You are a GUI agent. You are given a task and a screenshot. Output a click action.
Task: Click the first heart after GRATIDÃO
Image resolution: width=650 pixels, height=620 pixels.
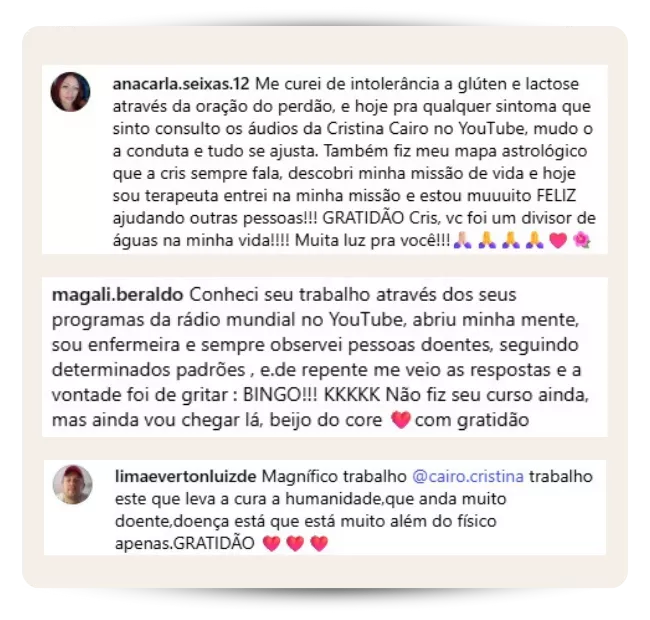[272, 543]
